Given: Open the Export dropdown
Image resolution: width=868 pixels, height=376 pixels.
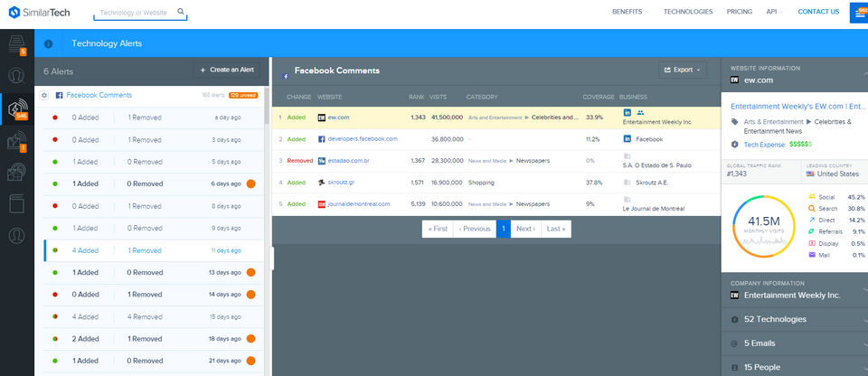Looking at the screenshot, I should 682,70.
